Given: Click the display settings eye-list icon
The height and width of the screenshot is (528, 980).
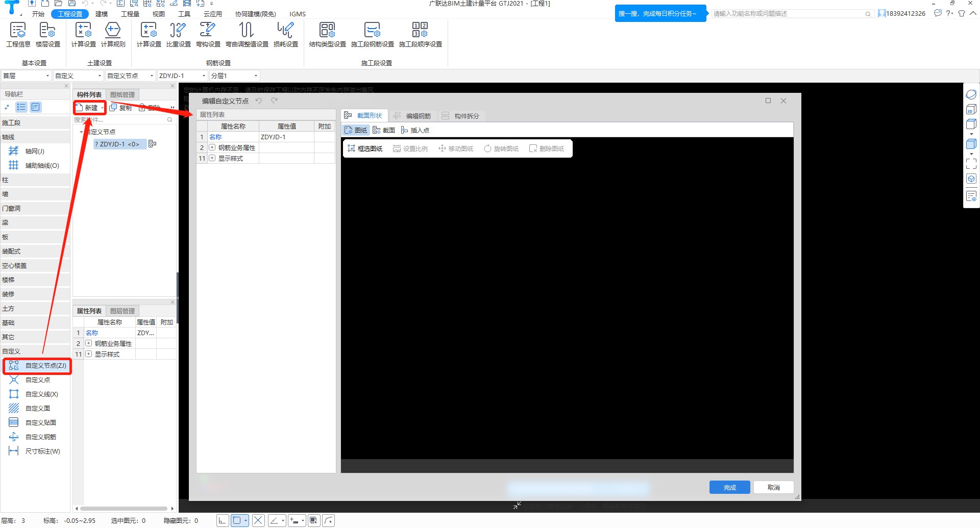Looking at the screenshot, I should point(971,196).
